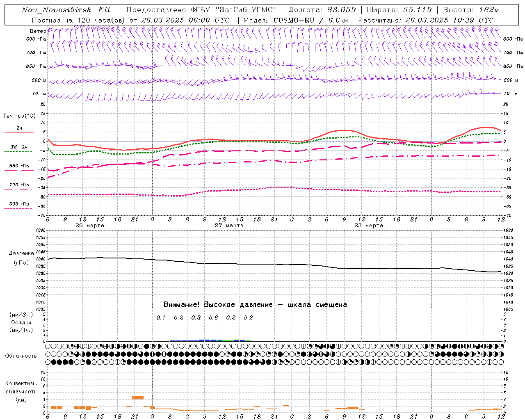Viewport: 525px width, 420px height.
Task: Click the calculated time Рассчитано: 26.03.2025 10:39 UTC
Action: pyautogui.click(x=426, y=20)
